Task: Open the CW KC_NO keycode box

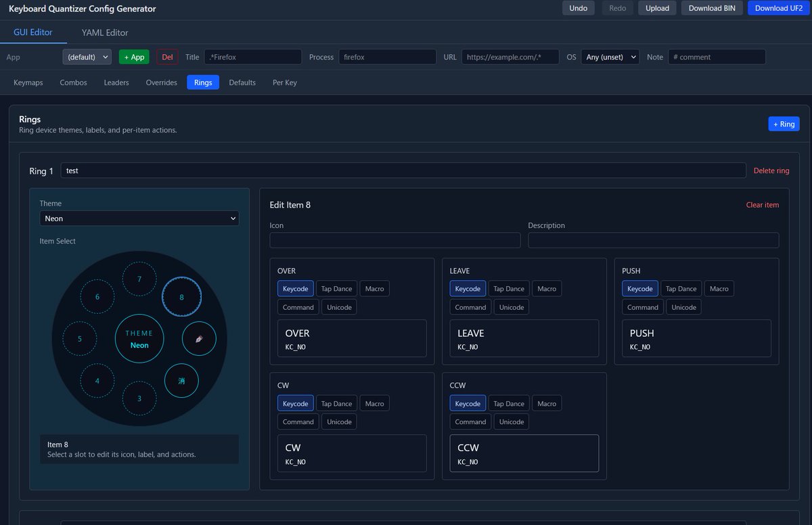Action: 352,453
